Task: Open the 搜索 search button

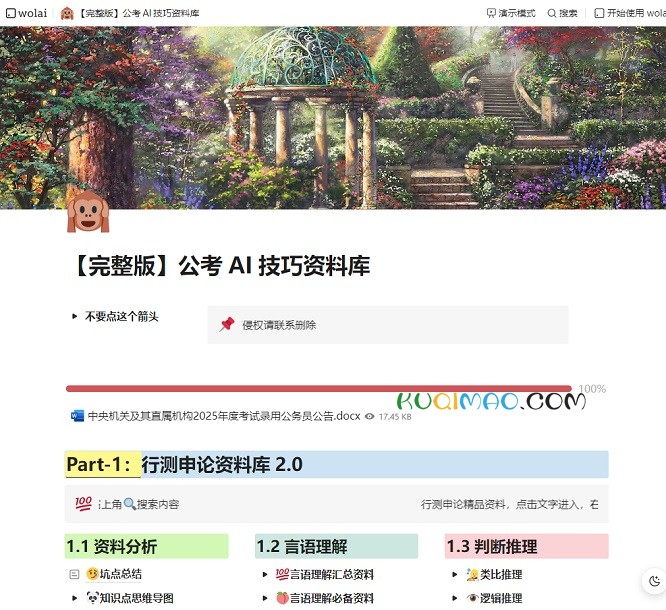Action: click(562, 13)
